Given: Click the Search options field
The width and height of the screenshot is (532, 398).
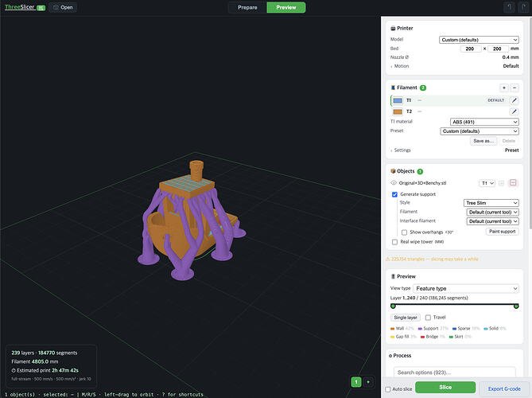Looking at the screenshot, I should tap(454, 373).
